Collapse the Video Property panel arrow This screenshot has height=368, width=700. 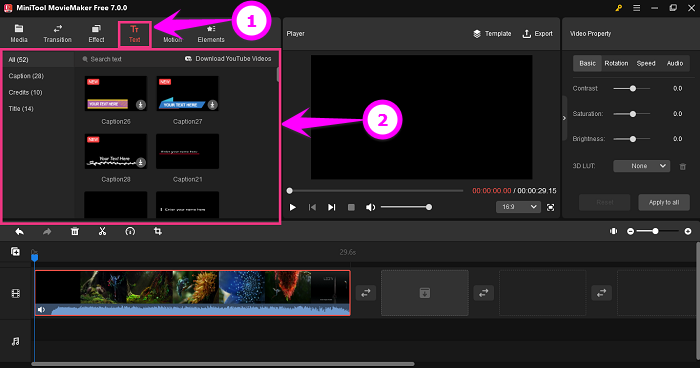tap(564, 118)
